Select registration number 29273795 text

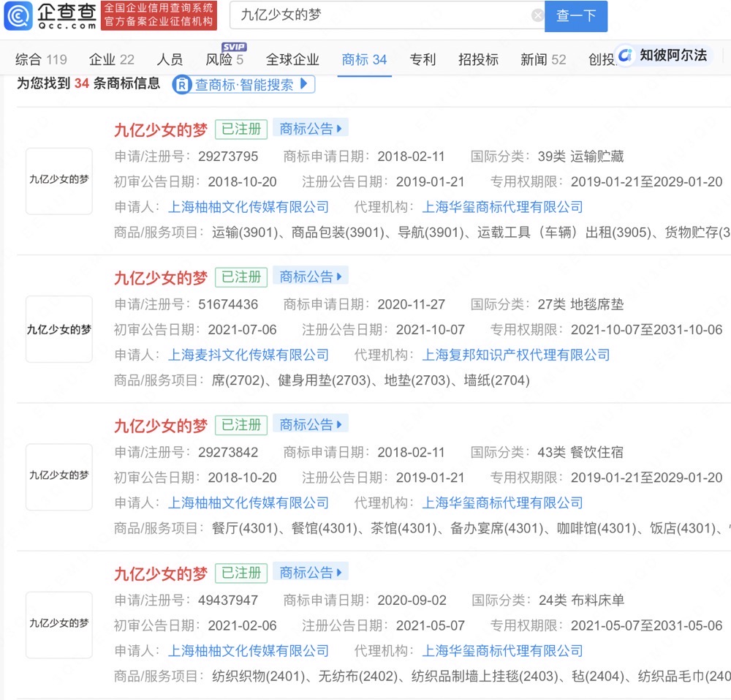(x=228, y=157)
